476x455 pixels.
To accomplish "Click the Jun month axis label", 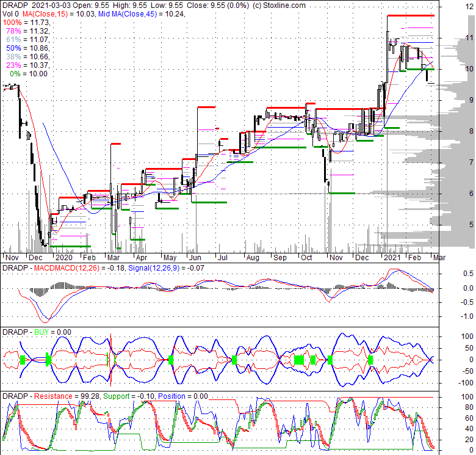I will point(195,258).
